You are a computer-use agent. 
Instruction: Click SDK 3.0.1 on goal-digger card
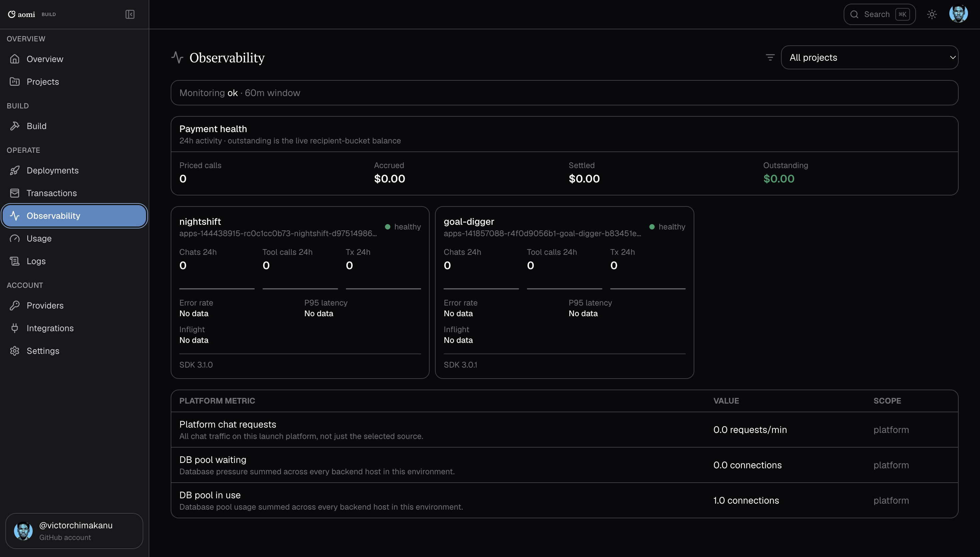tap(460, 365)
